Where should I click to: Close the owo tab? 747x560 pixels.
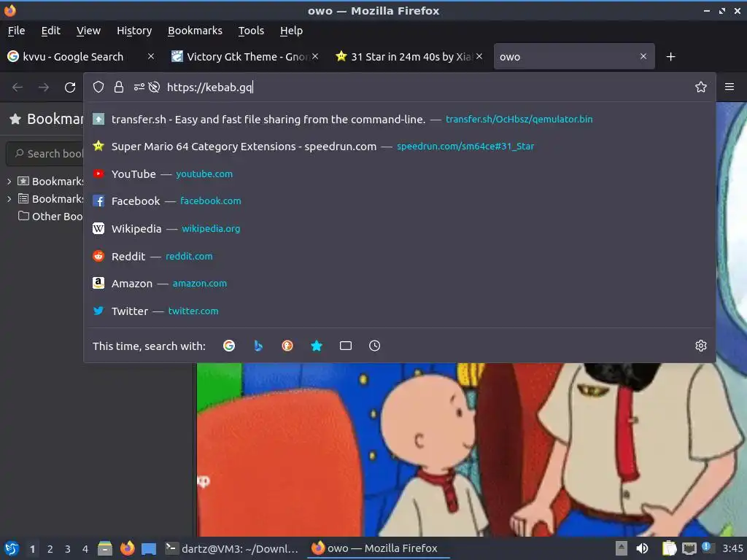643,56
